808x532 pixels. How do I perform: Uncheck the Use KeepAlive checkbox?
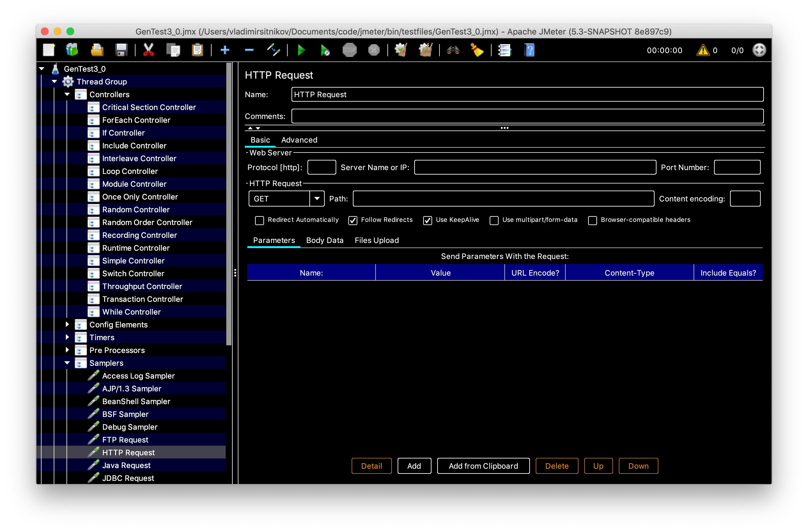point(427,220)
